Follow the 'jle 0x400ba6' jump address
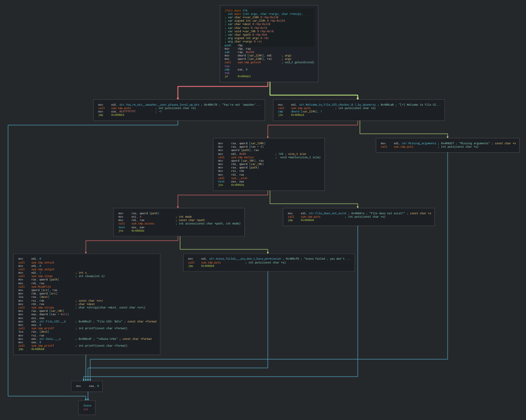The height and width of the screenshot is (420, 526). pos(297,115)
